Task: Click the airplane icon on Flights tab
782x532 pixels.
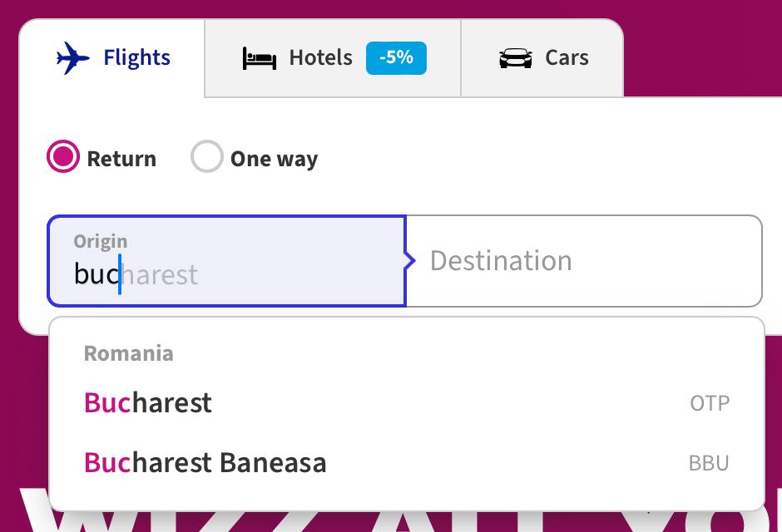Action: click(x=73, y=58)
